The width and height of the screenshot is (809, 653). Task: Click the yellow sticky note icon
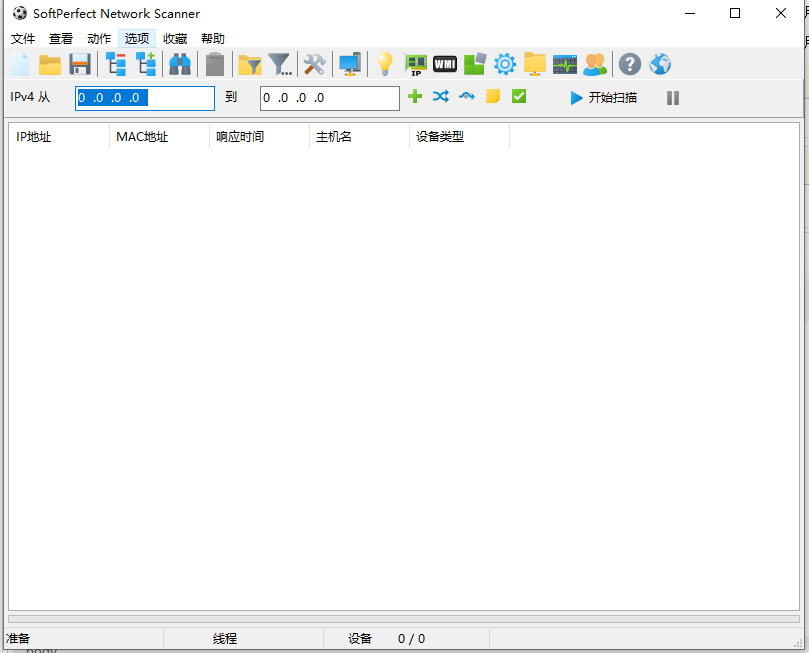click(493, 96)
